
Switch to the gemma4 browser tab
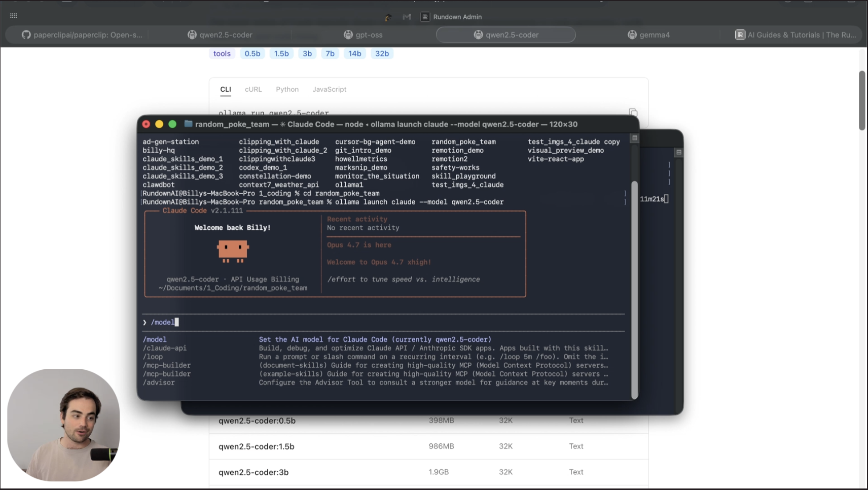click(648, 35)
